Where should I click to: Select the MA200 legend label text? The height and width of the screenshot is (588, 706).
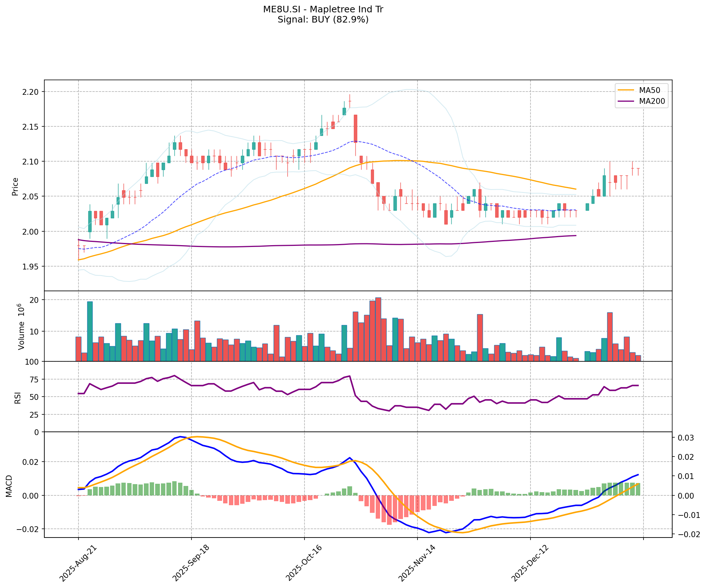coord(652,101)
